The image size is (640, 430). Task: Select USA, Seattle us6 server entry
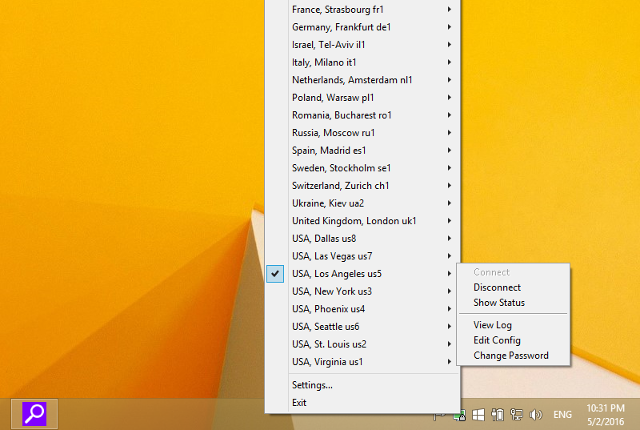click(362, 326)
